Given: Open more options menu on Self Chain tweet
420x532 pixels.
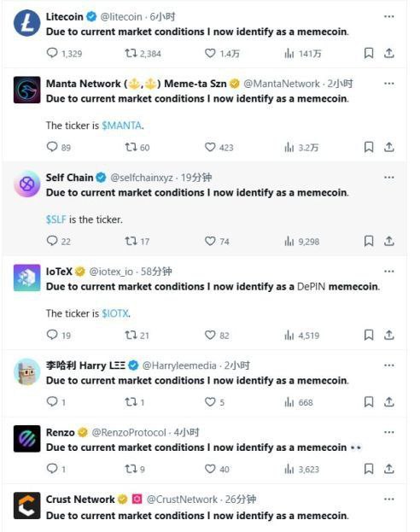Looking at the screenshot, I should (389, 178).
